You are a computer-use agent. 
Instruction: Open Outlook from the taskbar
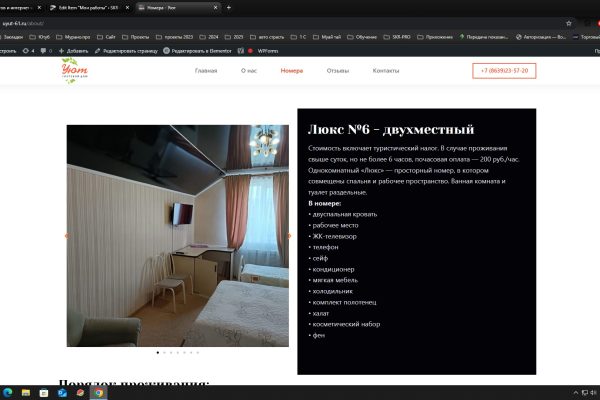coord(62,392)
